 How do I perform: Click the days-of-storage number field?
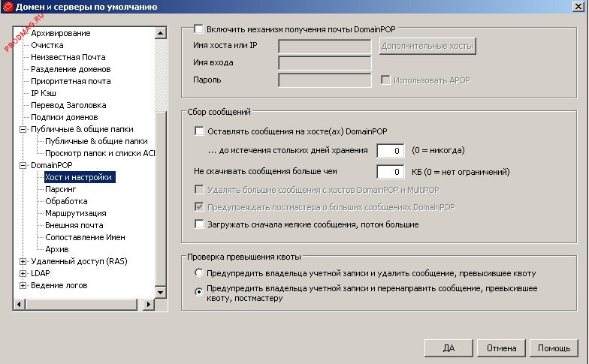(x=391, y=150)
